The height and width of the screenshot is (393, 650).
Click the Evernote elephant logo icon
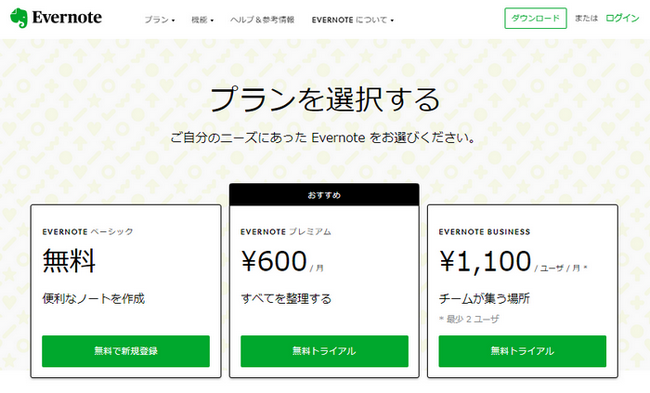pyautogui.click(x=19, y=17)
